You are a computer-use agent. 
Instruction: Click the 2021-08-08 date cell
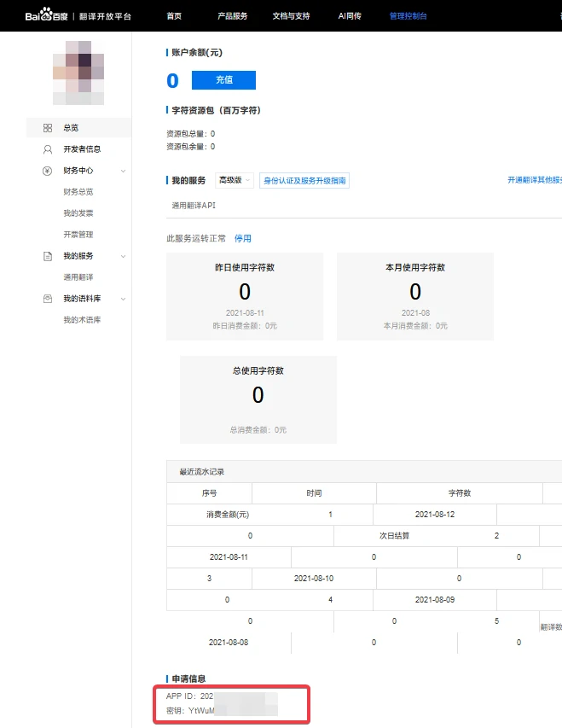pos(229,643)
